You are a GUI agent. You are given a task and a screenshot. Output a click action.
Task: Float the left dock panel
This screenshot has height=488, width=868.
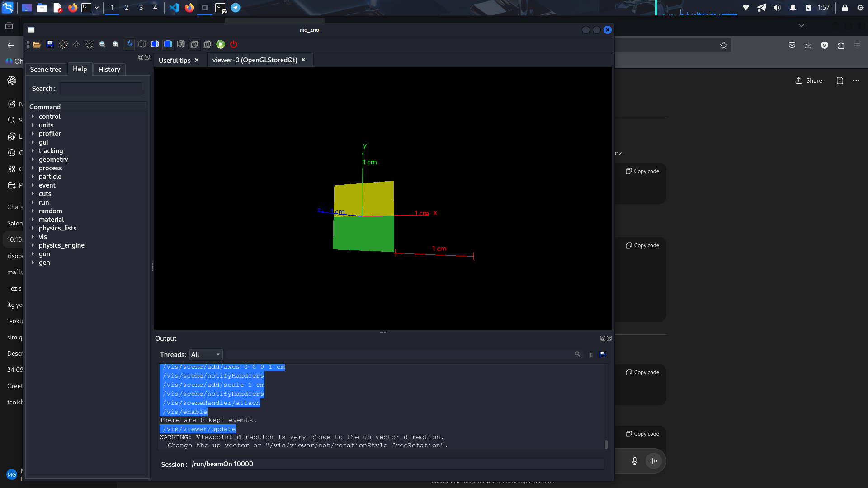coord(141,57)
